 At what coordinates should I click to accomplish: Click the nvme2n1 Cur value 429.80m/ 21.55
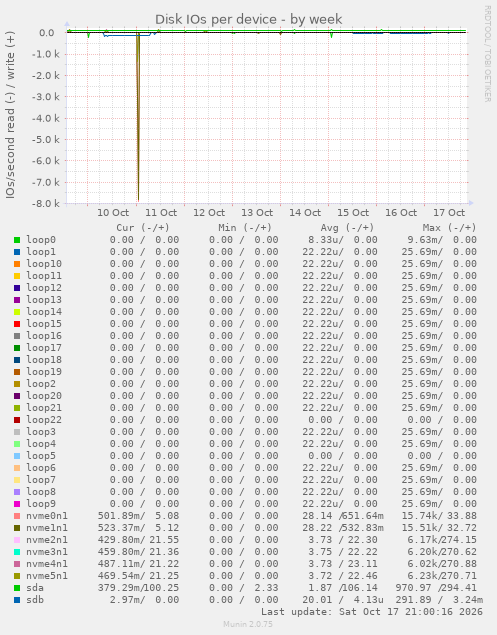138,539
